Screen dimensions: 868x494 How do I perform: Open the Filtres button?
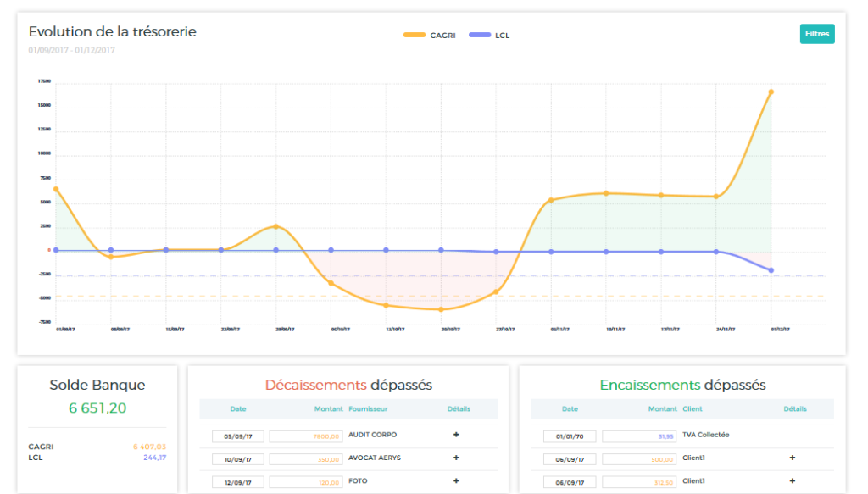click(817, 34)
